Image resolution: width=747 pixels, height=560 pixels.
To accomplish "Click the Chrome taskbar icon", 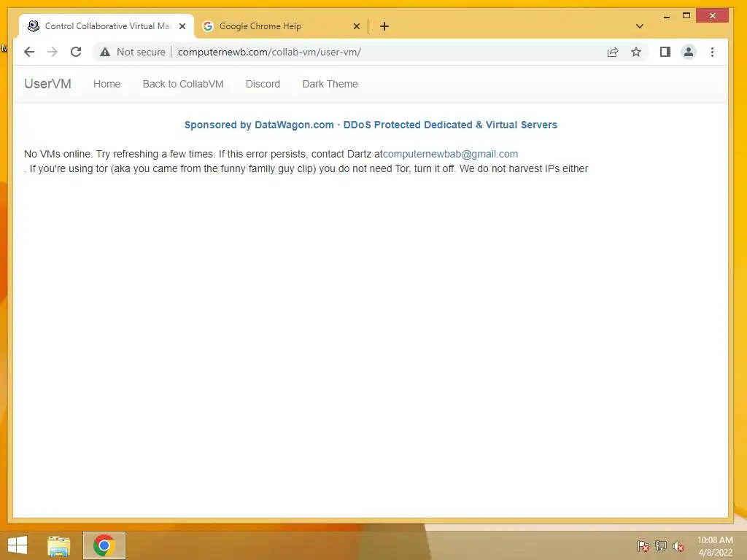I will (x=104, y=545).
